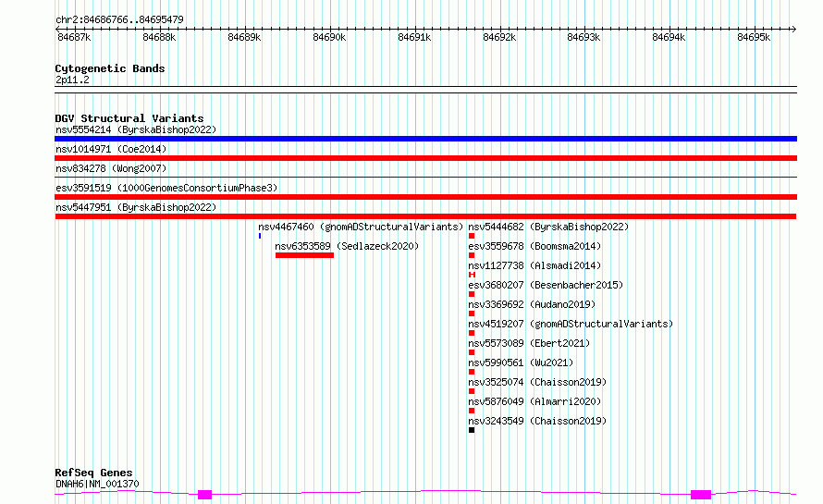823x504 pixels.
Task: Open esv3680207 (Besenbacher2015) variant label
Action: [x=546, y=285]
